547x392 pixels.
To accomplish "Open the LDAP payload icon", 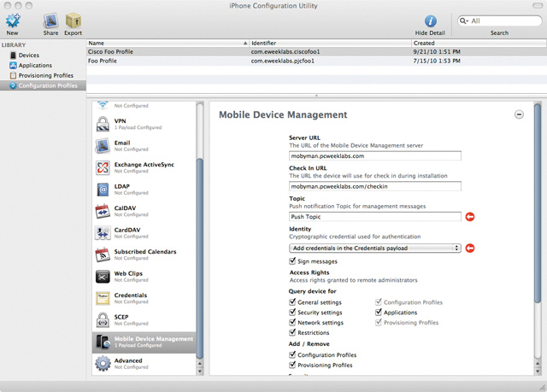I will 103,190.
